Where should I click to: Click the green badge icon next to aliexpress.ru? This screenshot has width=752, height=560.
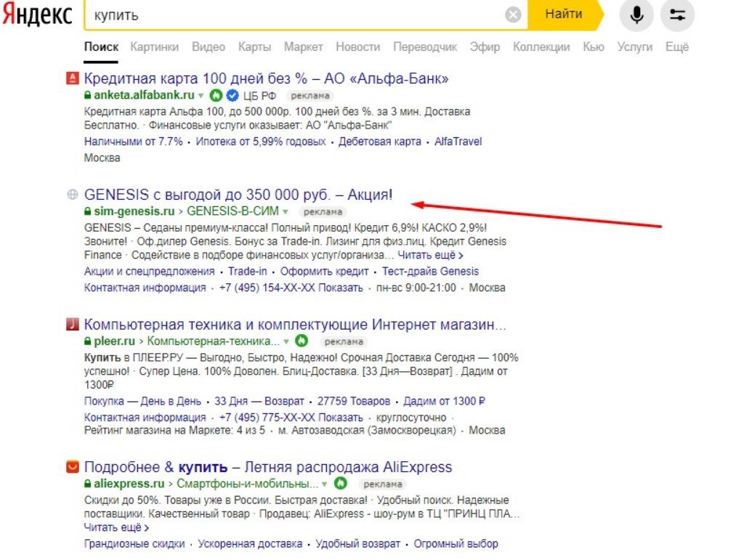pos(340,483)
